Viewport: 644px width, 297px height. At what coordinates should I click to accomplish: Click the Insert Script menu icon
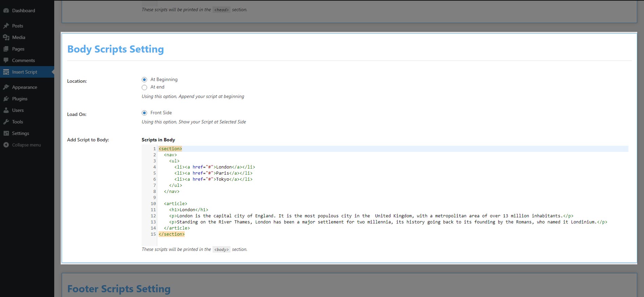pos(6,72)
